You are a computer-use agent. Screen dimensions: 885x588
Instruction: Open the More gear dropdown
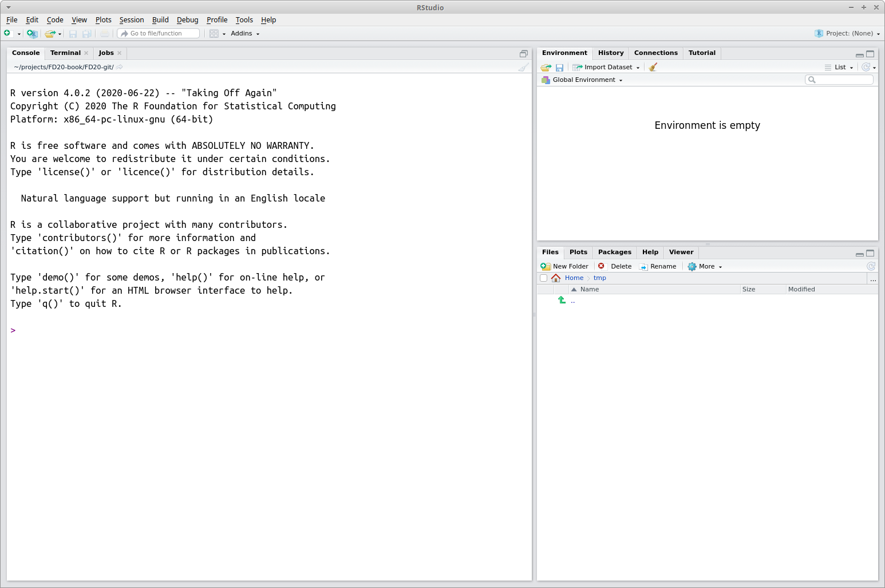coord(705,266)
